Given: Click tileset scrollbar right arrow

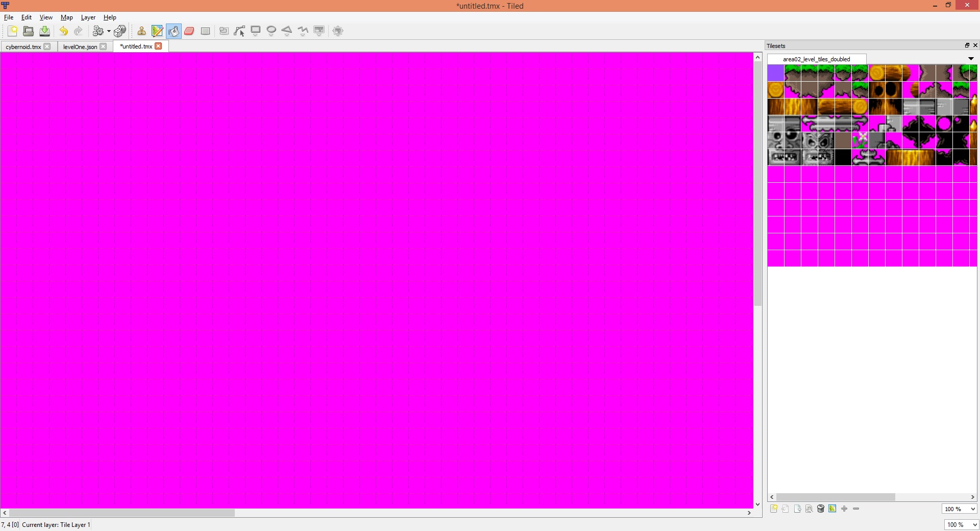Looking at the screenshot, I should (973, 497).
